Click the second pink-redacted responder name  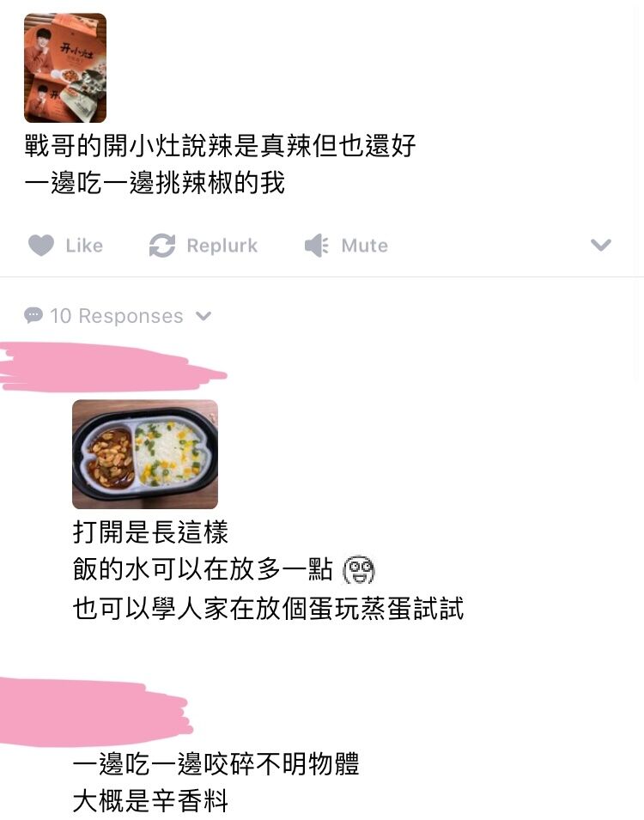(x=95, y=711)
